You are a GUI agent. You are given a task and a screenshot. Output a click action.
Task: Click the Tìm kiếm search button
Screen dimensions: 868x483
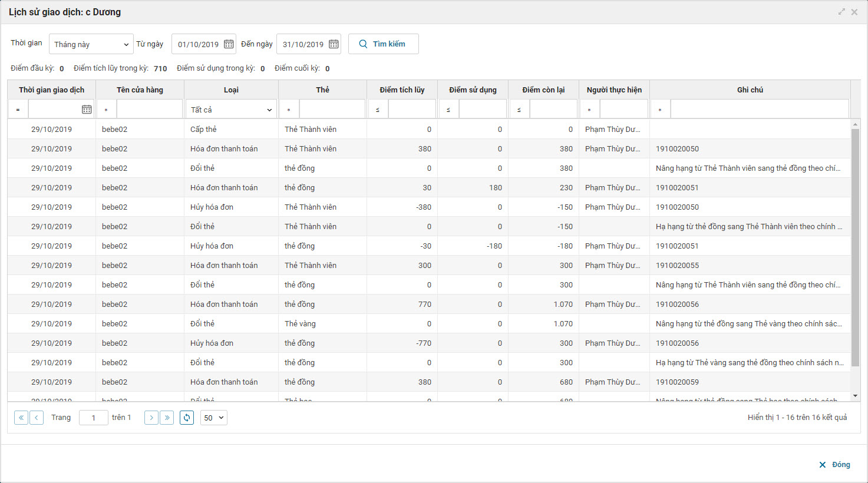pos(383,44)
